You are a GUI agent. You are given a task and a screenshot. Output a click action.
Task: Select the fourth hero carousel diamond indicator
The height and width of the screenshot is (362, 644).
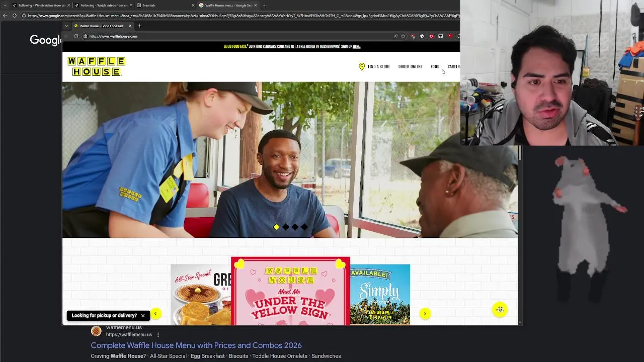304,227
